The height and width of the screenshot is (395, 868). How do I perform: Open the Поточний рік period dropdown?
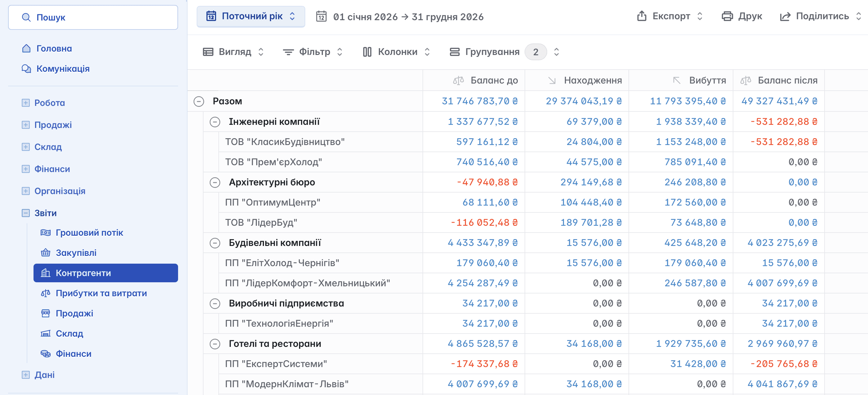251,16
